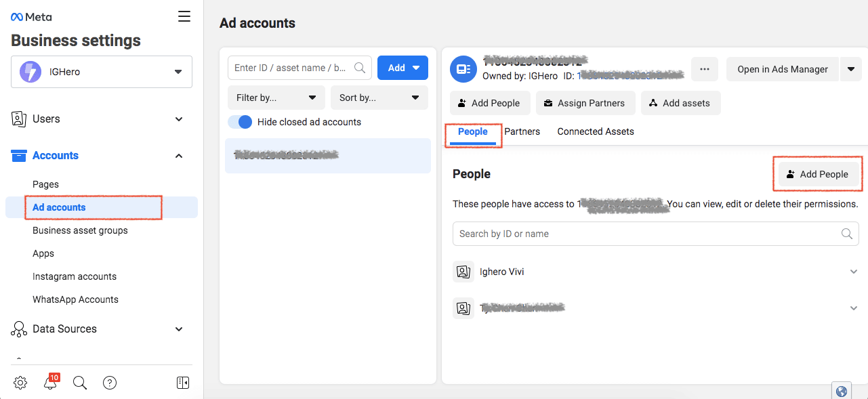
Task: Switch to the Partners tab
Action: (x=522, y=131)
